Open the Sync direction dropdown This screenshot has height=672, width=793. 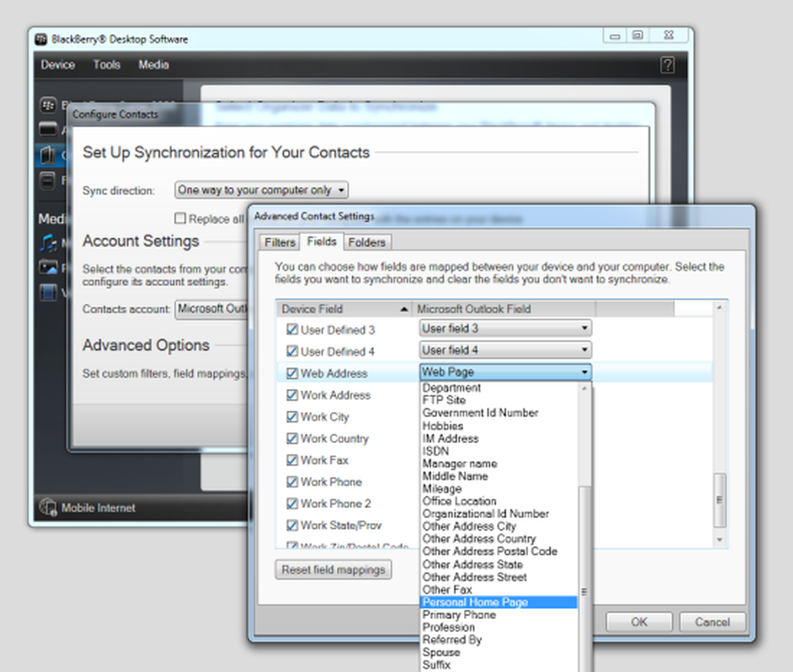[340, 190]
